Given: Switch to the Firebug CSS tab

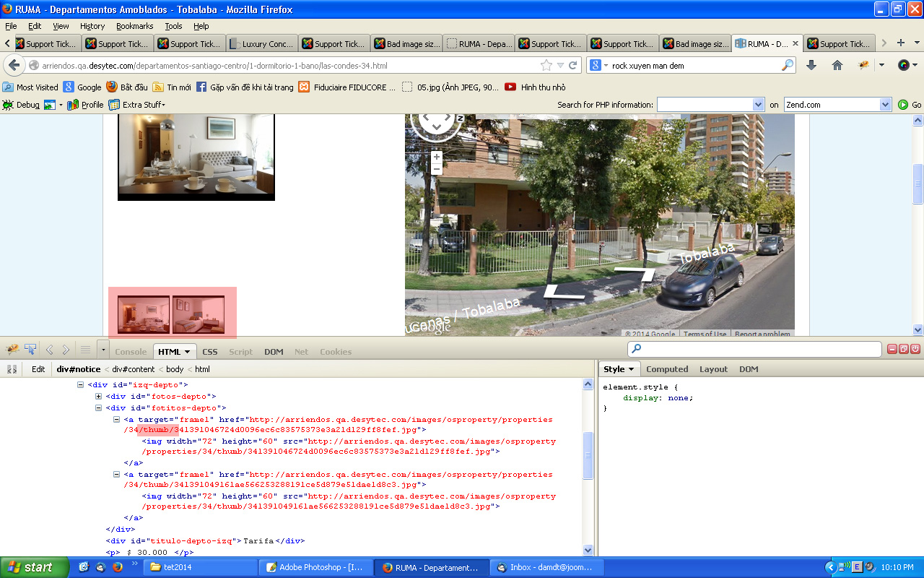Looking at the screenshot, I should (x=209, y=352).
